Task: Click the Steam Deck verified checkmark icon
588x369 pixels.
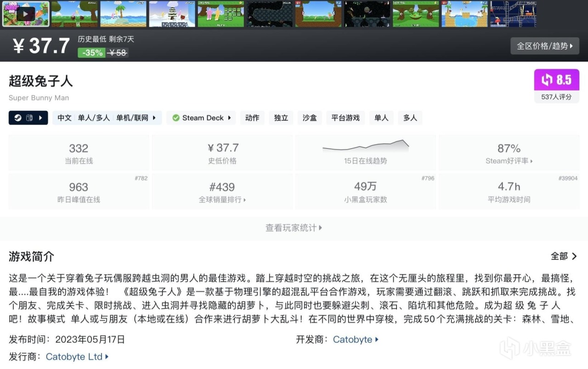Action: click(x=176, y=118)
